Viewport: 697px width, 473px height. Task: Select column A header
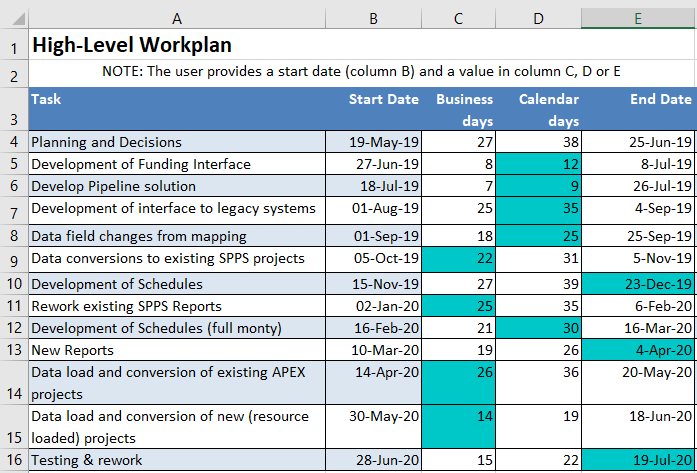coord(177,18)
